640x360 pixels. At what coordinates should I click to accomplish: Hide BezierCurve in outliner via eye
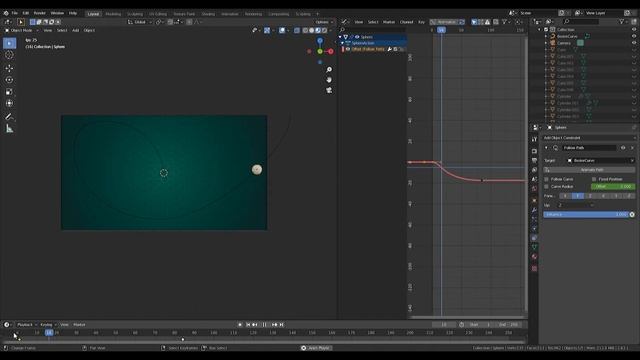coord(634,36)
